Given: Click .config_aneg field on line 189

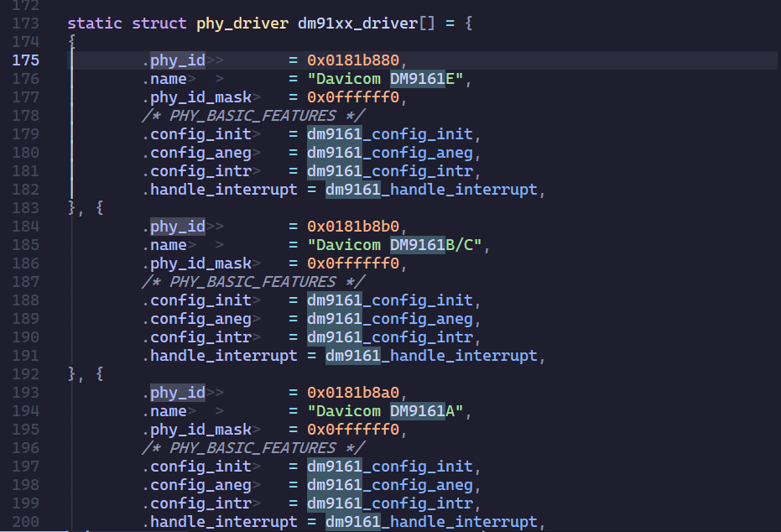Looking at the screenshot, I should tap(196, 319).
